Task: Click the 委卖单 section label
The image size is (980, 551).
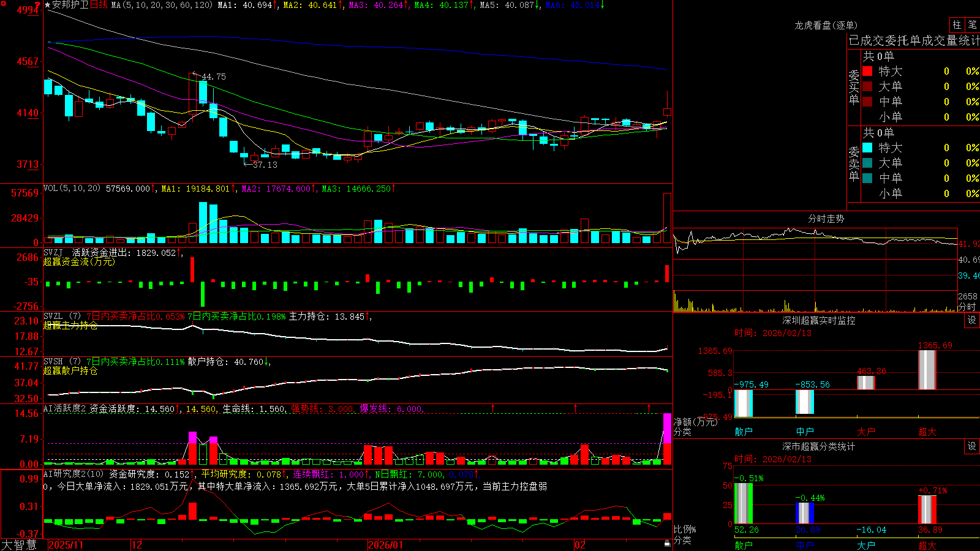Action: 854,163
